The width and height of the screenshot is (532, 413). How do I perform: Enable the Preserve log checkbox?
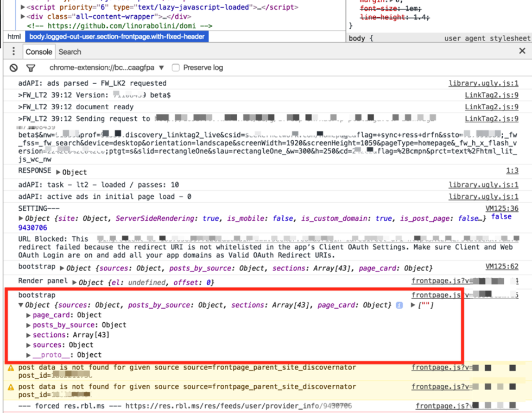coord(176,68)
